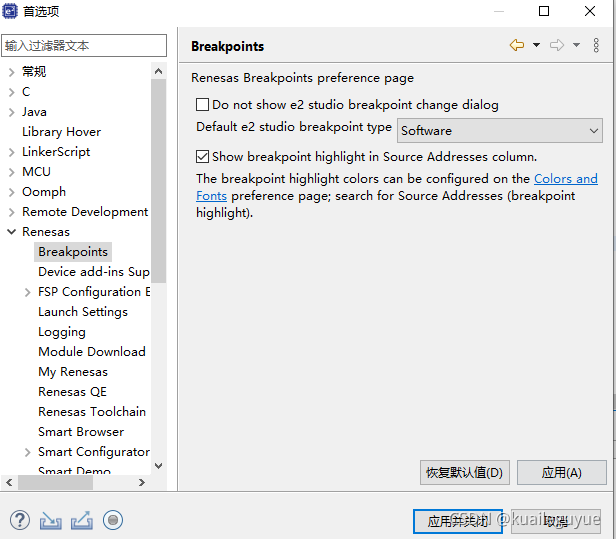Select Library Hover in the tree
Screen dimensions: 616x539
[61, 132]
